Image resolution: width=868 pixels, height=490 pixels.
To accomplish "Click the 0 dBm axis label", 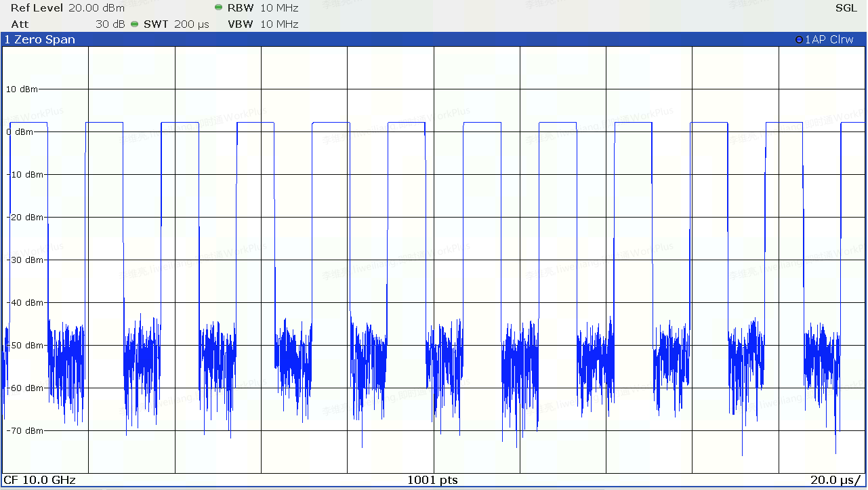I will point(20,131).
